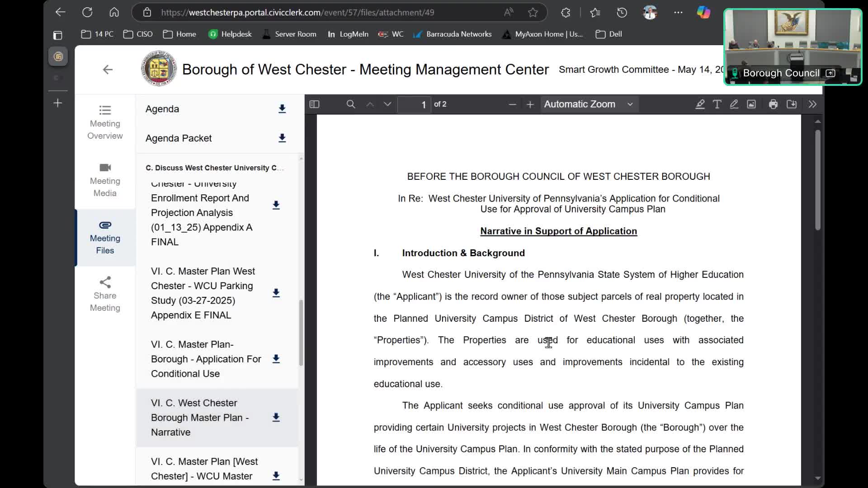Click the PDF vertical scrollbar thumb

[x=817, y=181]
